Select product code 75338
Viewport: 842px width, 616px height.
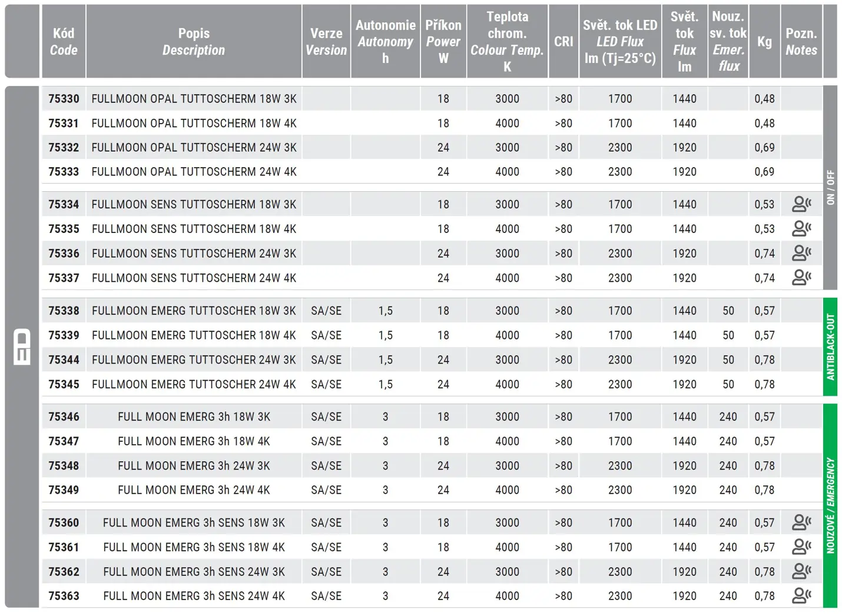(x=64, y=311)
